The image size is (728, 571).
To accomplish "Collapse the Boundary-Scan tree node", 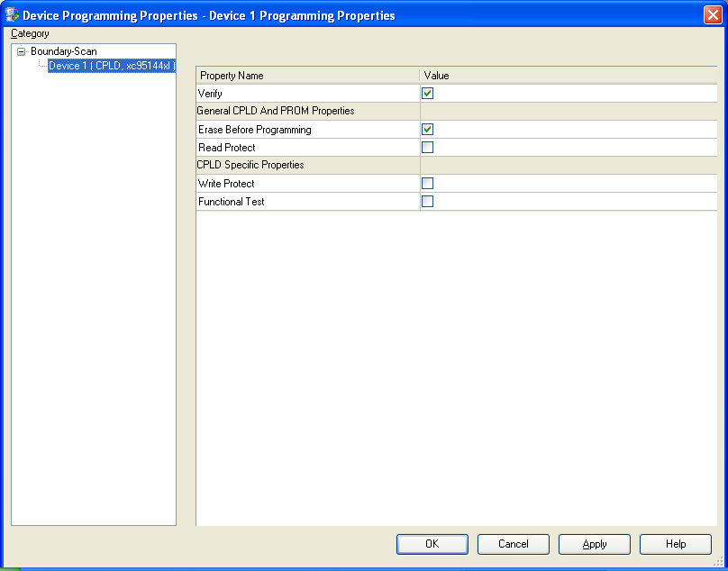I will [x=22, y=52].
